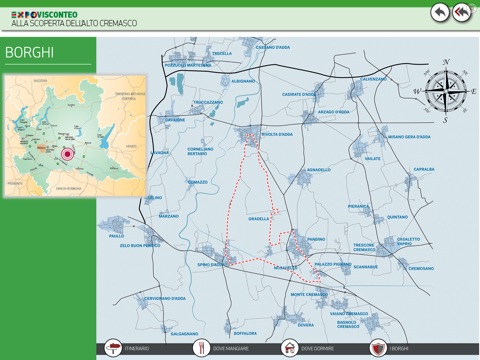Select the Dove Mangiare label
Viewport: 480px width, 360px height.
(x=231, y=349)
